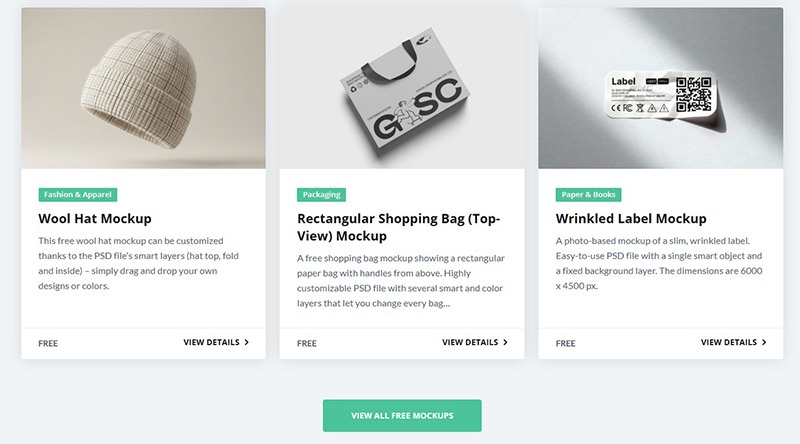
Task: Click the FREE label on Wrinkled Label card
Action: point(565,343)
